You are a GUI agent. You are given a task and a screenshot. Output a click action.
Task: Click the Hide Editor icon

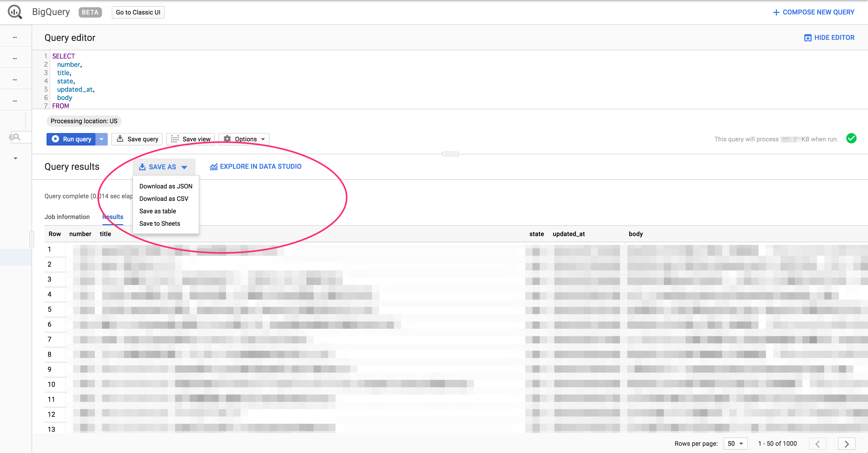[808, 38]
